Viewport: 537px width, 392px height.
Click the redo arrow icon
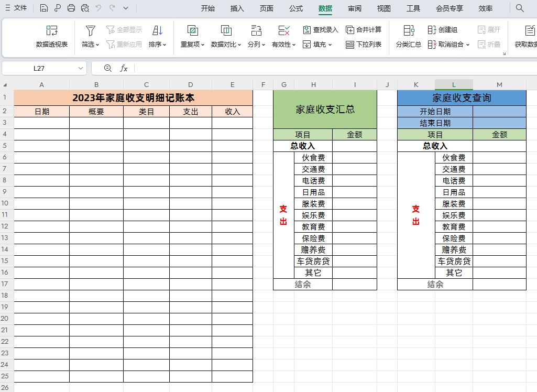point(112,8)
